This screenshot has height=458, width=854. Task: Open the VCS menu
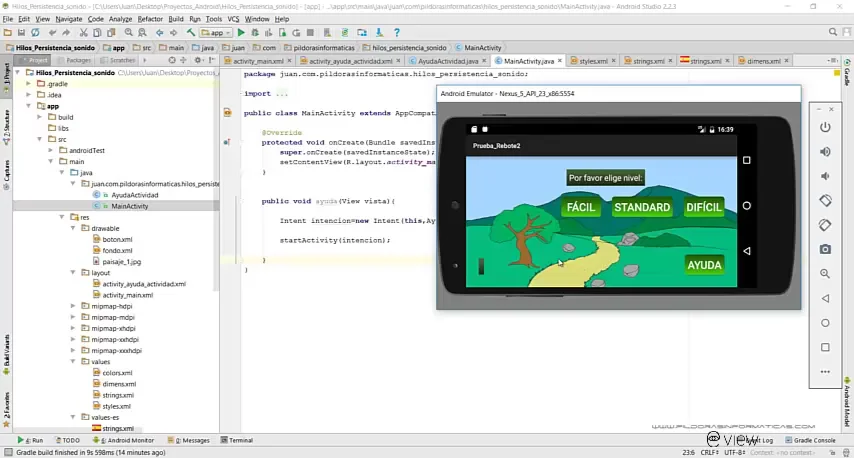[x=233, y=19]
